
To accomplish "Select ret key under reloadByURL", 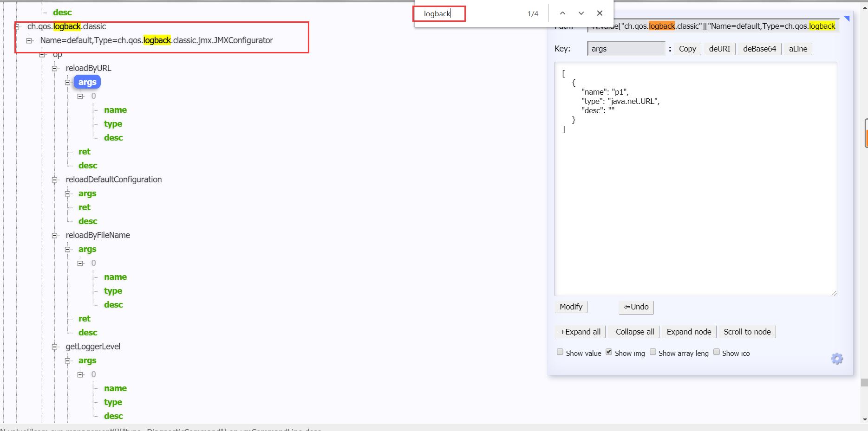I will pyautogui.click(x=85, y=152).
